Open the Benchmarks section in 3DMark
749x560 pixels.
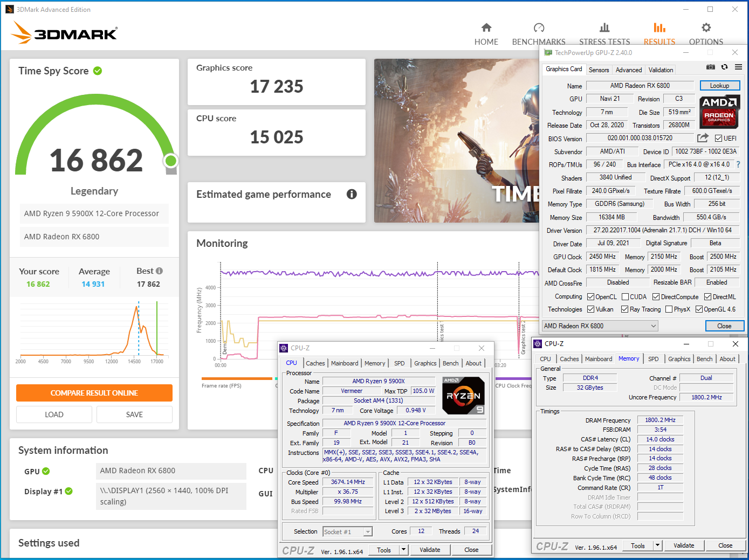pyautogui.click(x=539, y=34)
